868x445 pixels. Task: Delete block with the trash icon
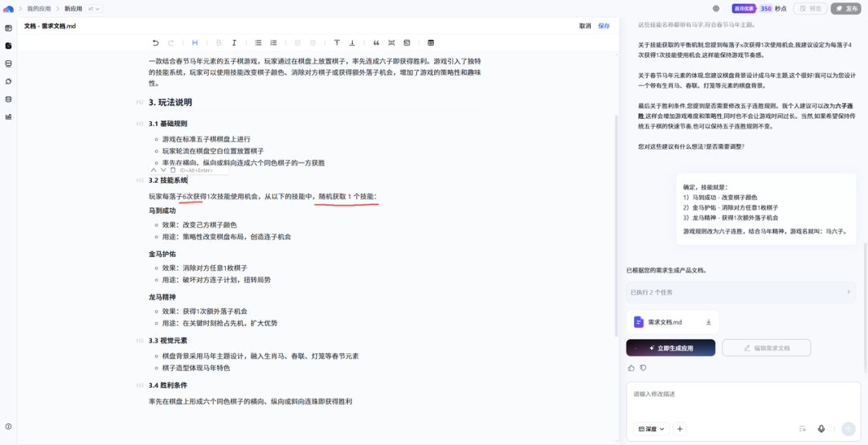(x=173, y=170)
